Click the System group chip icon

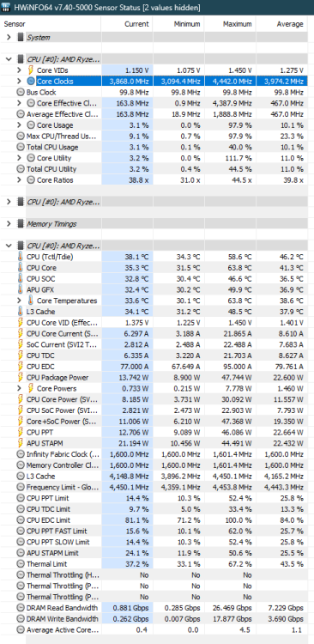tap(21, 38)
